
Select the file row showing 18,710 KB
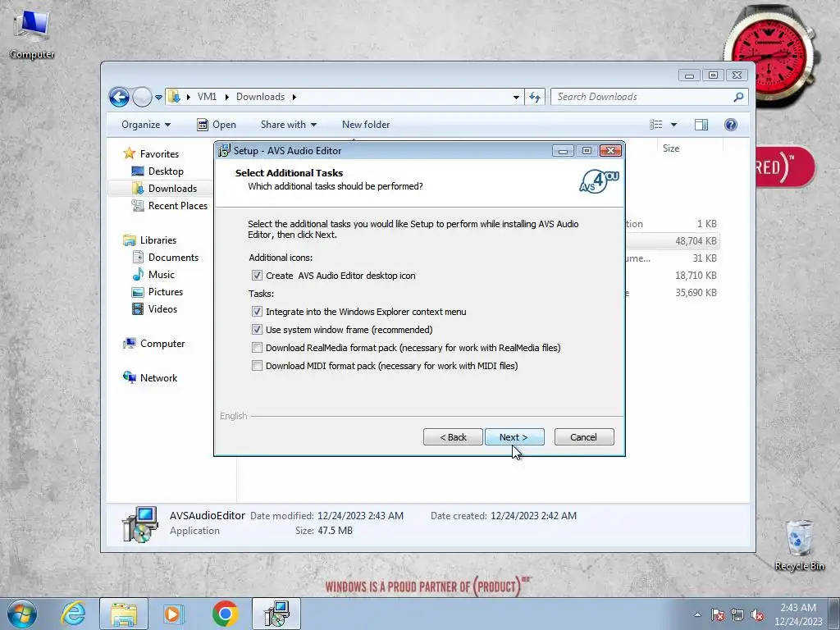pos(673,276)
